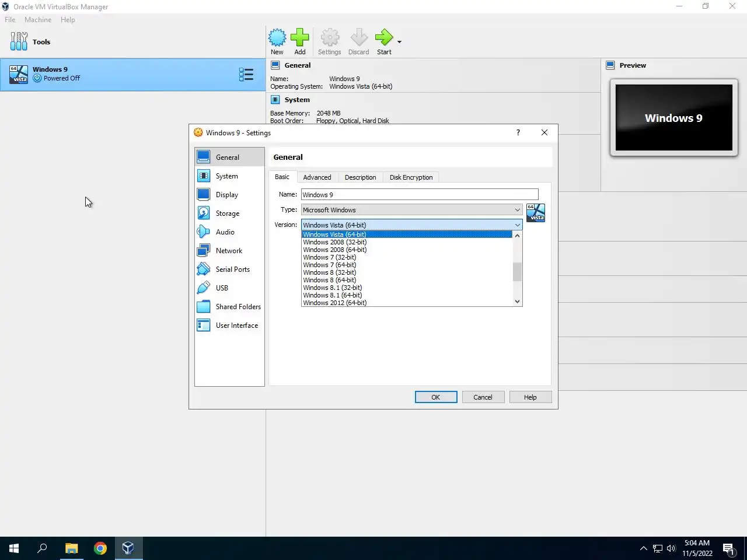Viewport: 747px width, 560px height.
Task: Open the Windows 9 machine menu icon
Action: tap(246, 74)
